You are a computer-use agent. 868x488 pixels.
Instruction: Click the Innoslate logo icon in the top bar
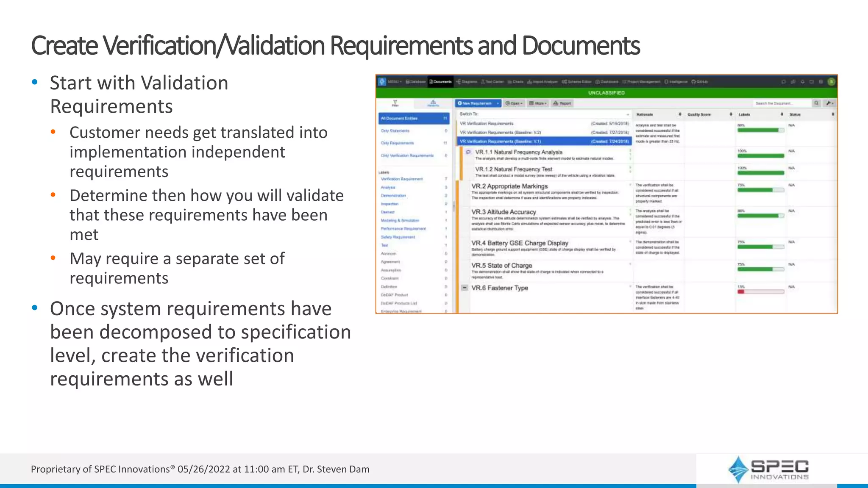(x=382, y=82)
